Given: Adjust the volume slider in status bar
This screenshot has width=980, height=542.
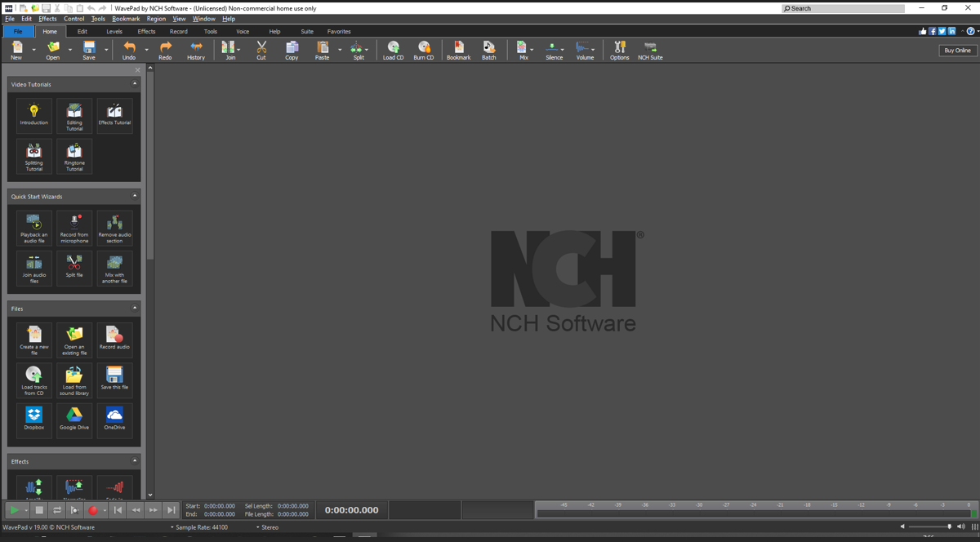Looking at the screenshot, I should [929, 526].
